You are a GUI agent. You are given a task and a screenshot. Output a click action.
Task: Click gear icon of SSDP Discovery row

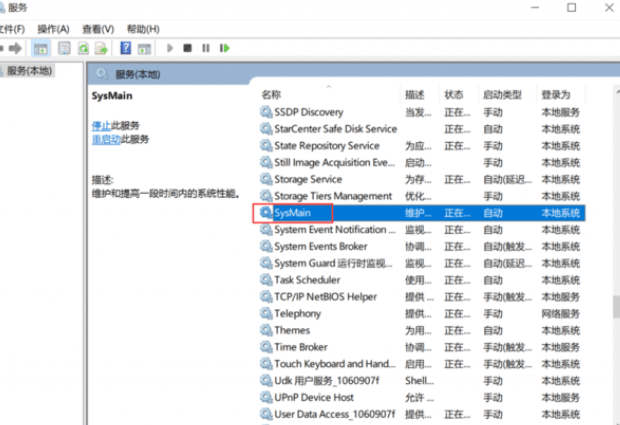266,112
